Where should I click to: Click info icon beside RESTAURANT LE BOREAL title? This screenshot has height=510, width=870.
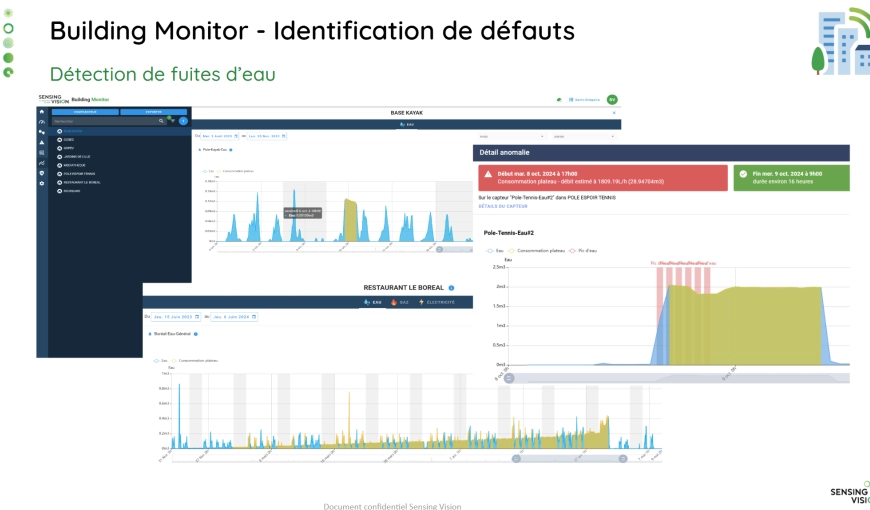point(451,288)
